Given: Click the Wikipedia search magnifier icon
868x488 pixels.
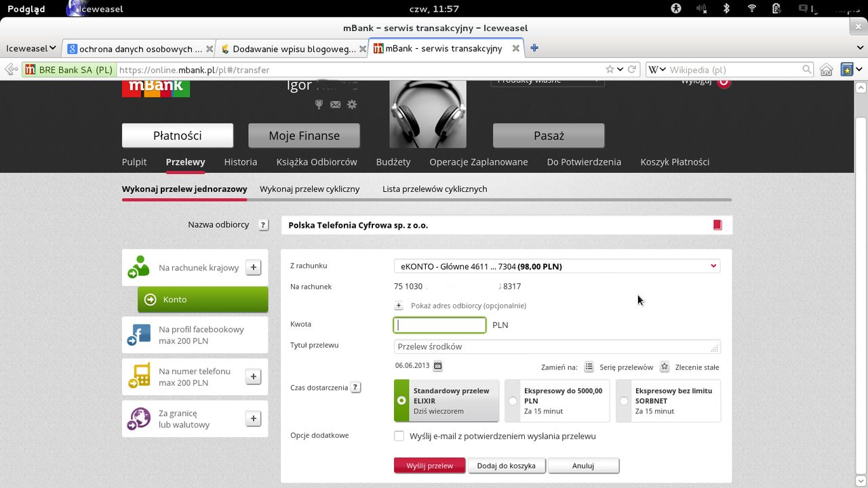Looking at the screenshot, I should point(807,69).
